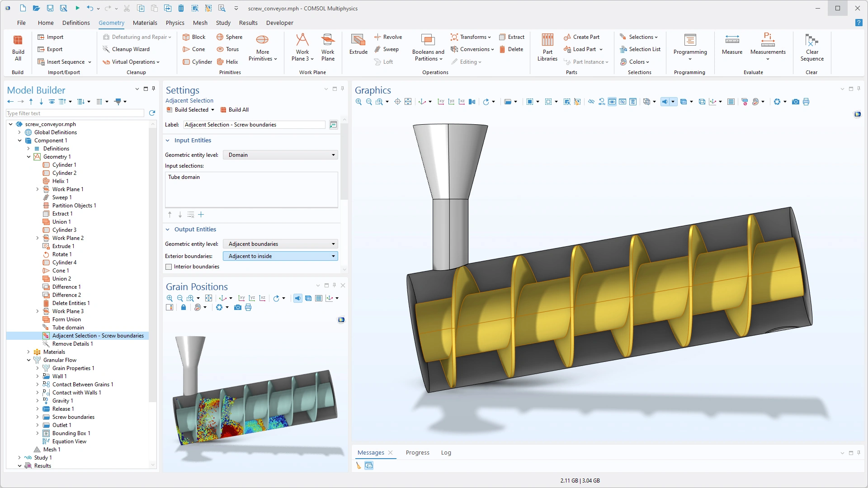Viewport: 868px width, 488px height.
Task: Toggle the Selection List view
Action: (x=640, y=49)
